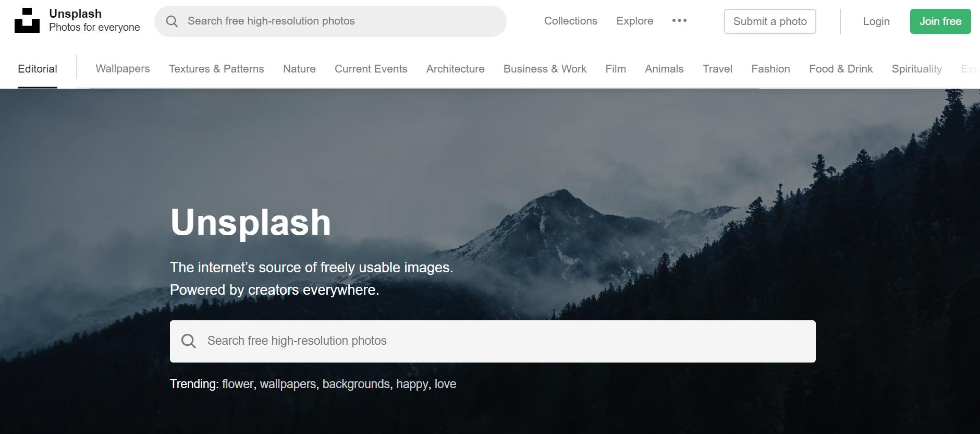Open the Animals category
Image resolution: width=980 pixels, height=434 pixels.
[x=664, y=69]
